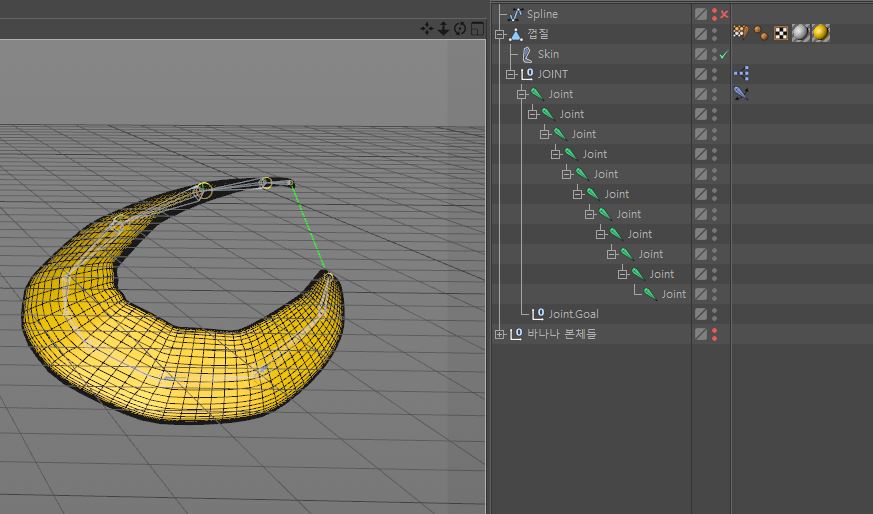Click the checkerboard UVW tag

pyautogui.click(x=780, y=34)
